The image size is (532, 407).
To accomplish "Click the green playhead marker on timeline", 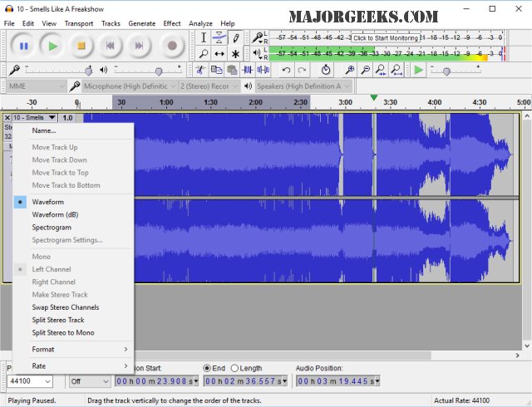I will tap(373, 98).
